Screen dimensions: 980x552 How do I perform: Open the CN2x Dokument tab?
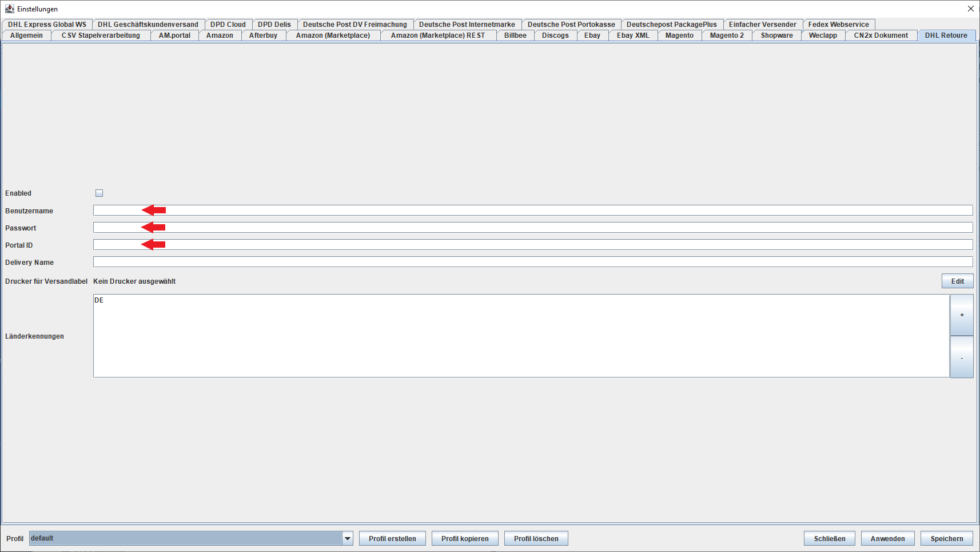pos(881,35)
